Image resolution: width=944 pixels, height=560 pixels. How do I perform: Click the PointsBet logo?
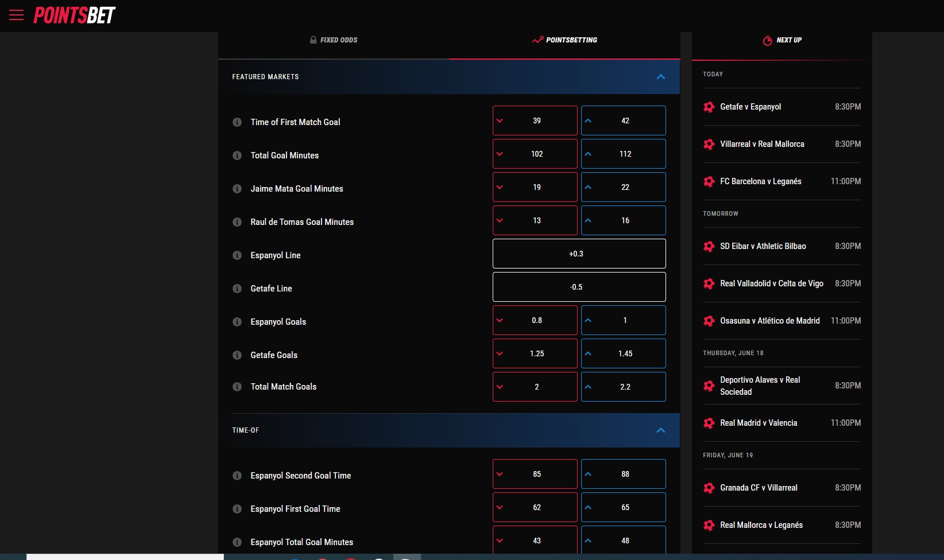[x=75, y=15]
